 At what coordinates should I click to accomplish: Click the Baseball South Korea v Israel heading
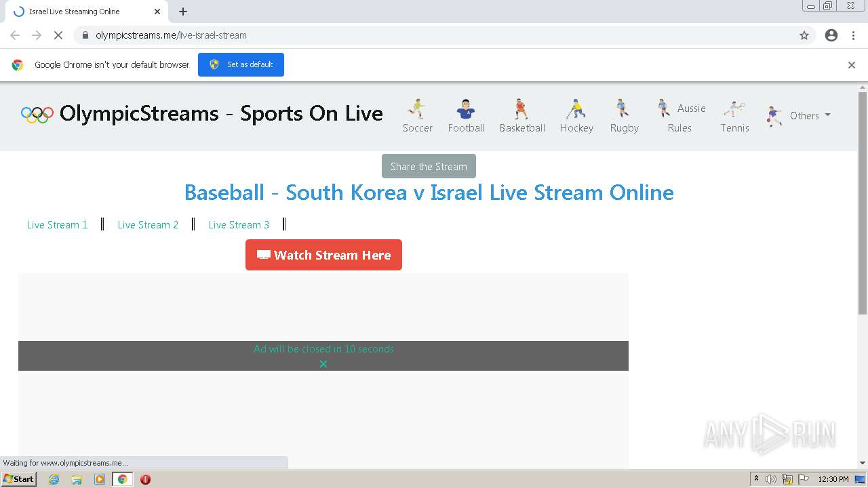429,192
